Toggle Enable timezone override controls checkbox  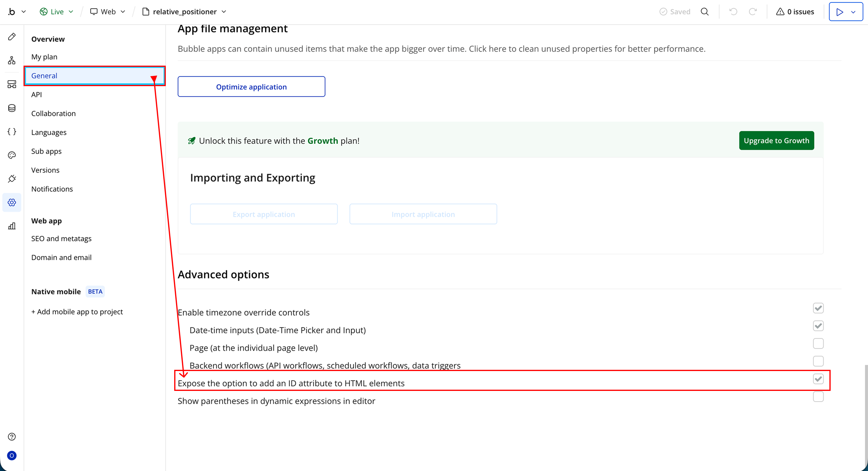click(x=818, y=308)
